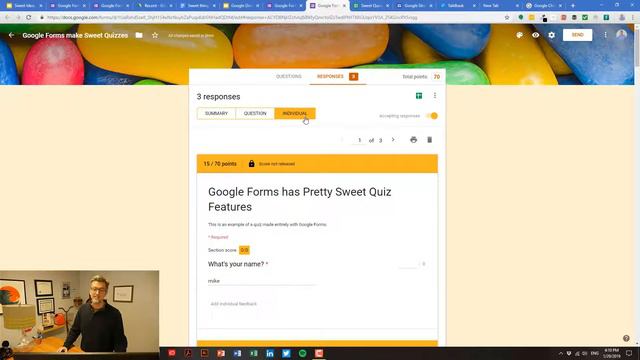Switch to the QUESTIONS tab
This screenshot has width=640, height=360.
tap(289, 76)
